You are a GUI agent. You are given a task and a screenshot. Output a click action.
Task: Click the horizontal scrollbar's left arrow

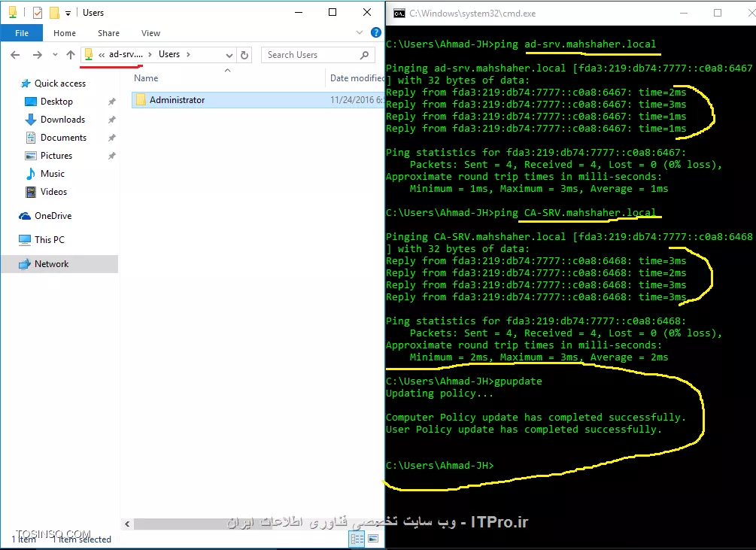pos(127,524)
